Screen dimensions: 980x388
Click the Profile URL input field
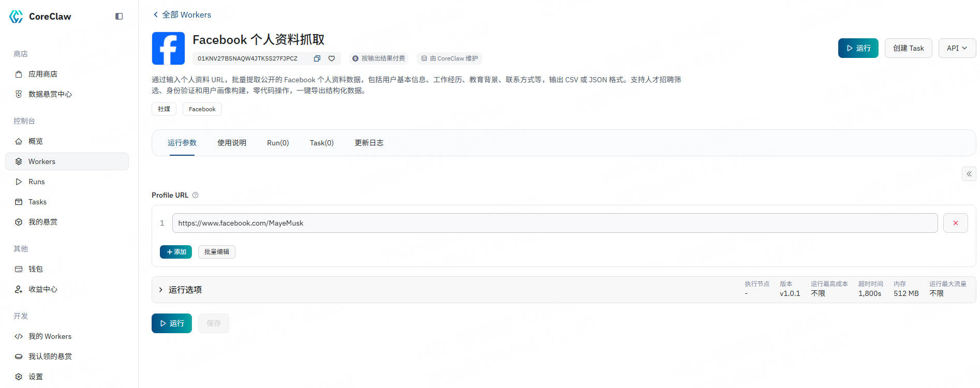[x=554, y=223]
